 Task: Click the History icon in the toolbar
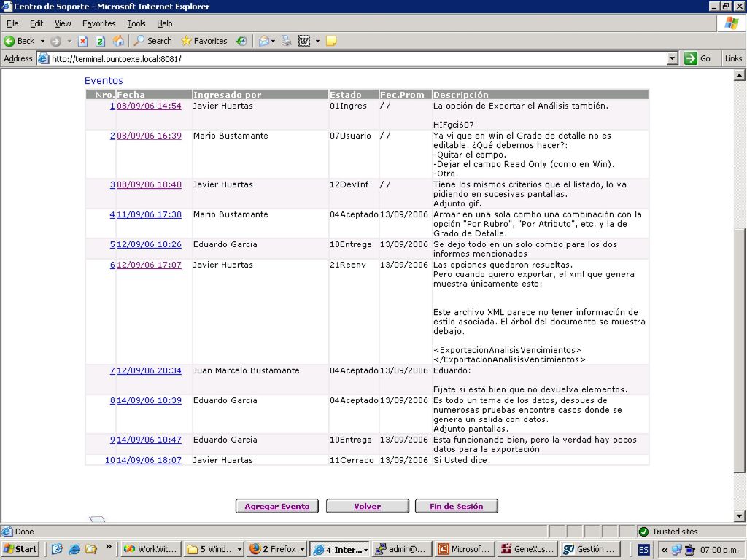[x=241, y=41]
